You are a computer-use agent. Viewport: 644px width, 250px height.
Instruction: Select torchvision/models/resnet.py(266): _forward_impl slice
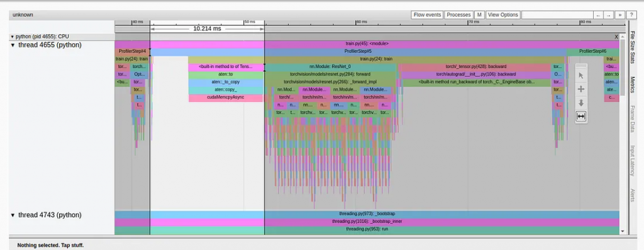point(330,82)
